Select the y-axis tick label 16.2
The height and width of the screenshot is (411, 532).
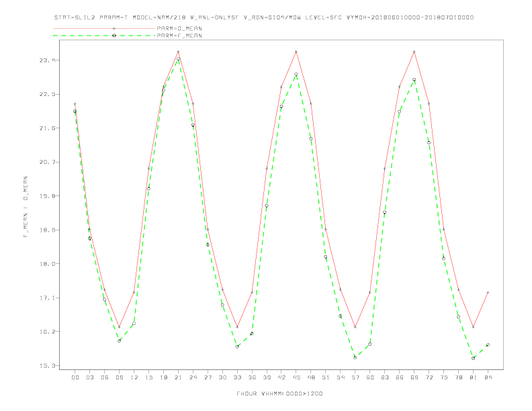47,332
